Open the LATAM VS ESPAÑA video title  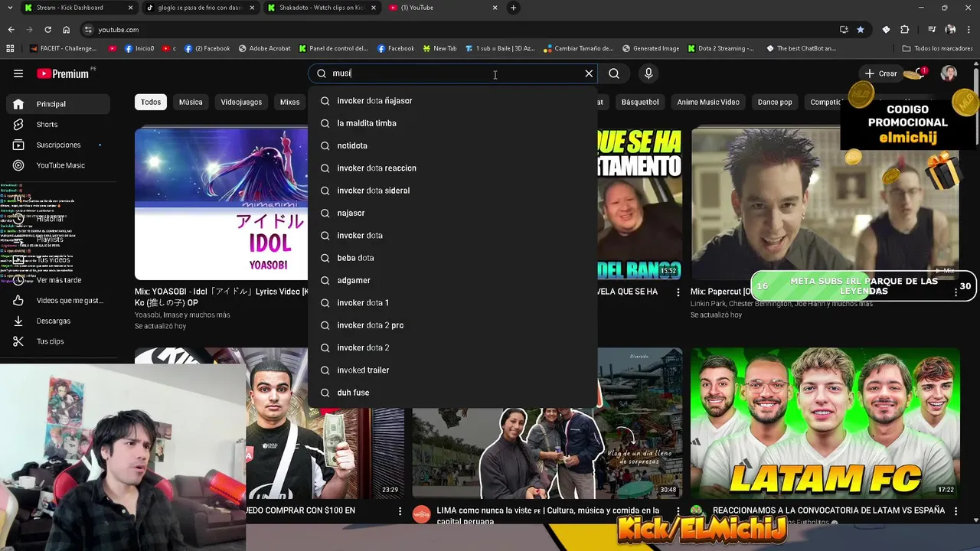[828, 510]
